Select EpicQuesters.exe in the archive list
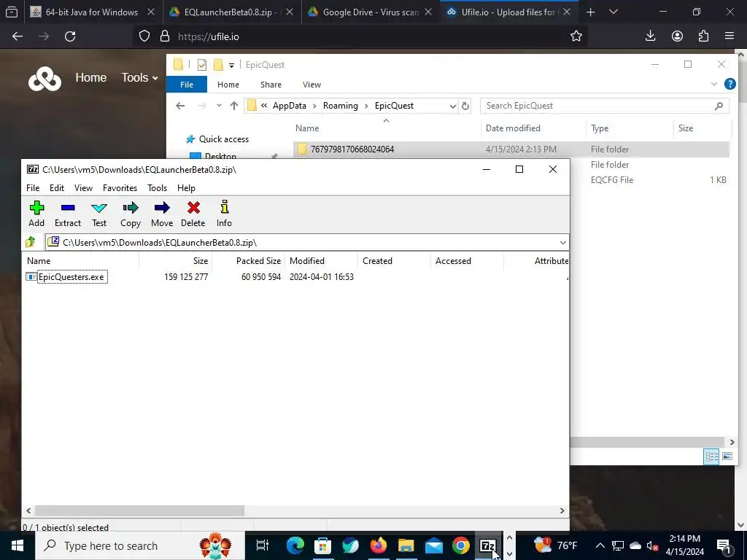 point(71,276)
